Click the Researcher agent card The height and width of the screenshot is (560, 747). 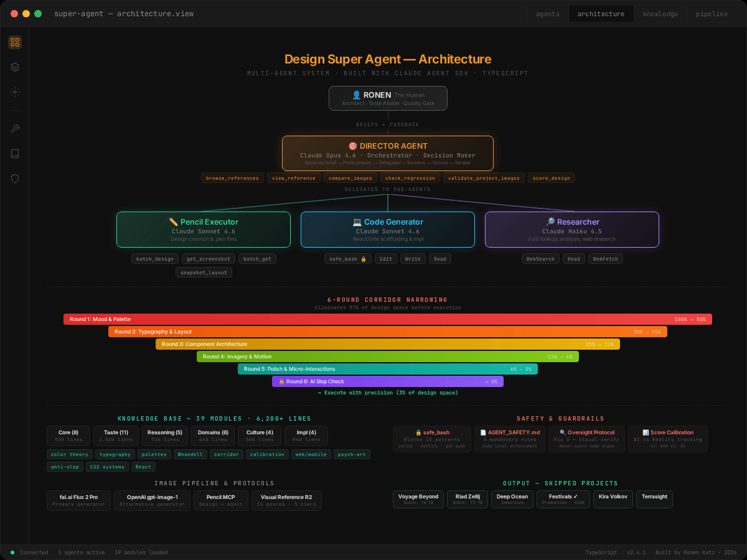pos(571,230)
